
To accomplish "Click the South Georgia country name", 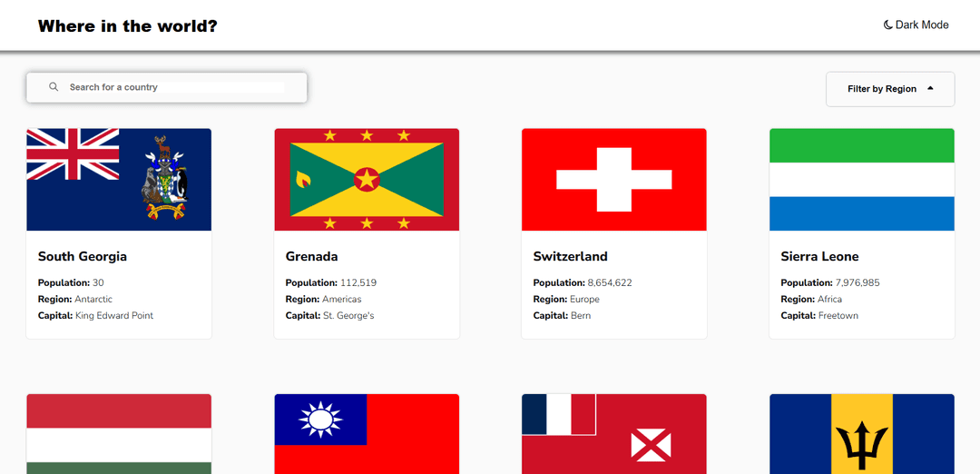I will click(83, 256).
